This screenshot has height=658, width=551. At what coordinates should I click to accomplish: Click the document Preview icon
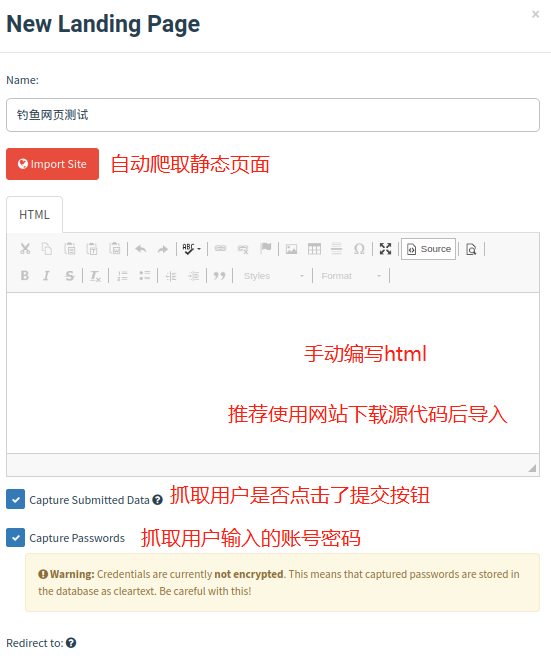[471, 249]
